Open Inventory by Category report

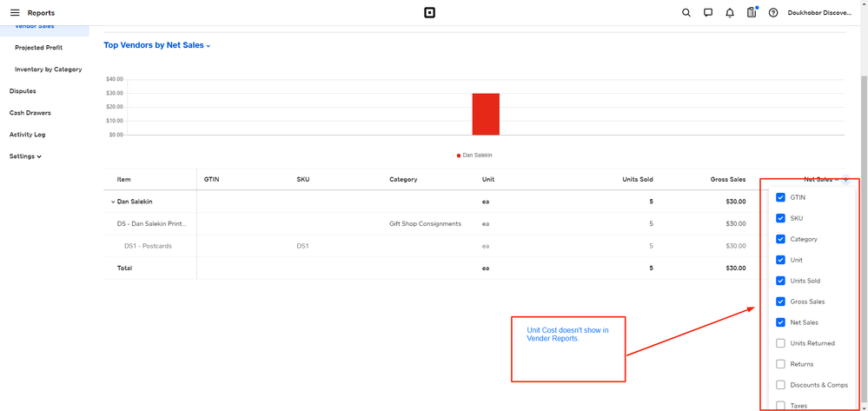[48, 70]
